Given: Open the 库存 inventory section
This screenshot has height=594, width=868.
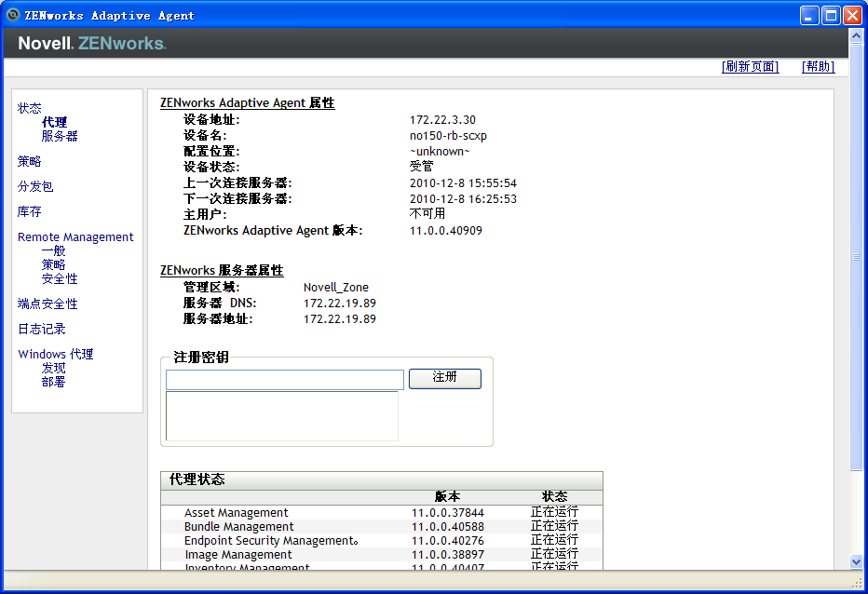Looking at the screenshot, I should [30, 211].
